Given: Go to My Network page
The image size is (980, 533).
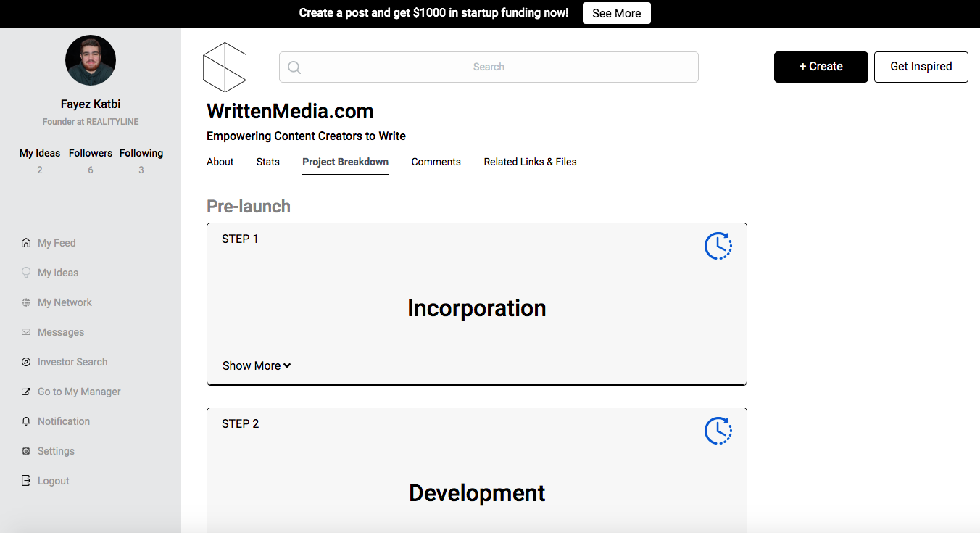Looking at the screenshot, I should (65, 302).
